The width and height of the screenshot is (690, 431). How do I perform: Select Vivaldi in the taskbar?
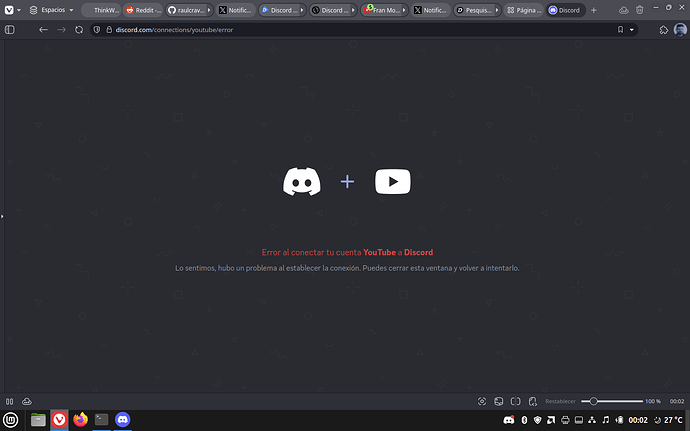click(x=59, y=420)
